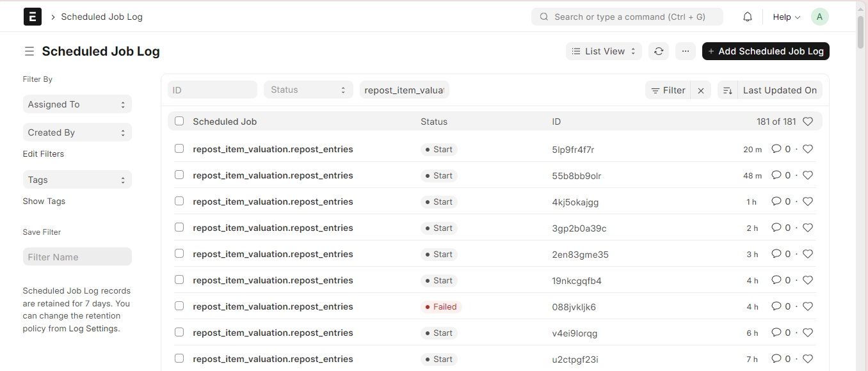The image size is (868, 371).
Task: Open the Help menu
Action: point(786,17)
